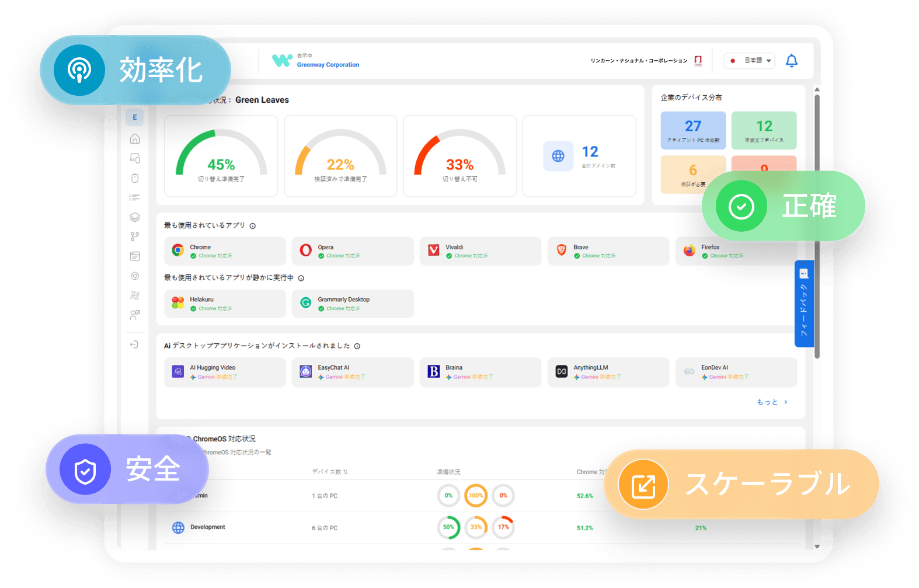The width and height of the screenshot is (919, 588).
Task: Open the layers icon in sidebar
Action: pos(135,217)
